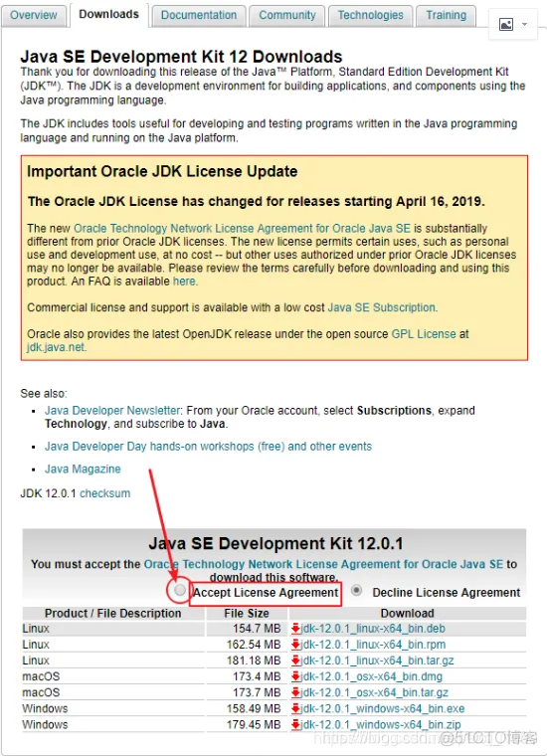Screen dimensions: 547x756
Task: Click the 173.7 MB file size cell
Action: (247, 692)
